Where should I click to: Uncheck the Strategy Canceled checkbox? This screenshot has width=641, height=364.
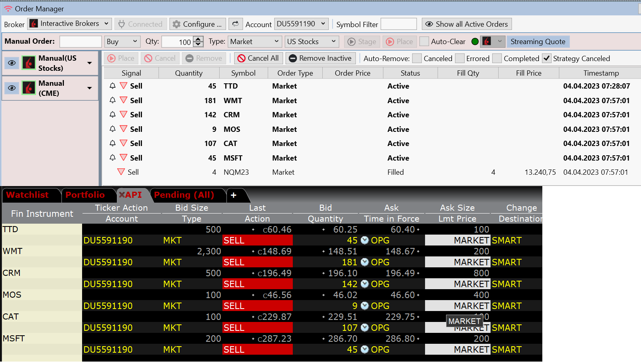click(x=546, y=58)
